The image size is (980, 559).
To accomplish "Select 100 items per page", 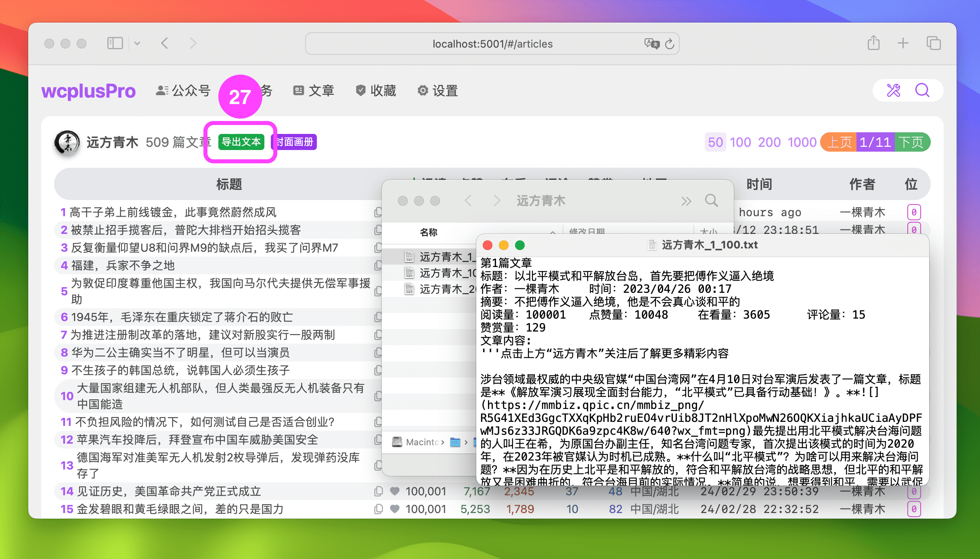I will coord(740,142).
